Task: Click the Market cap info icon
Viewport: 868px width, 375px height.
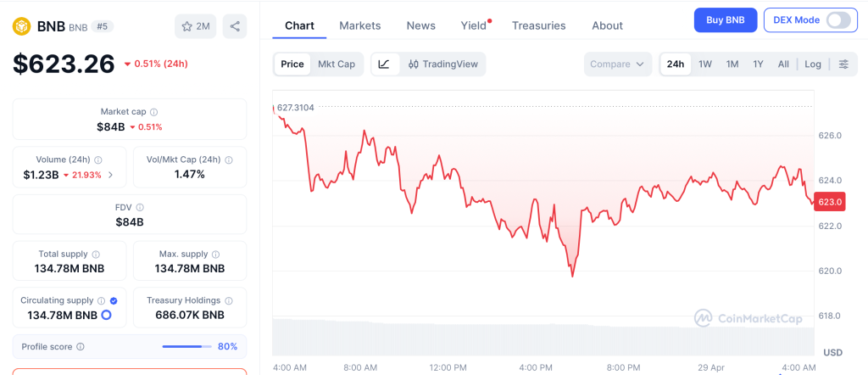Action: [153, 112]
